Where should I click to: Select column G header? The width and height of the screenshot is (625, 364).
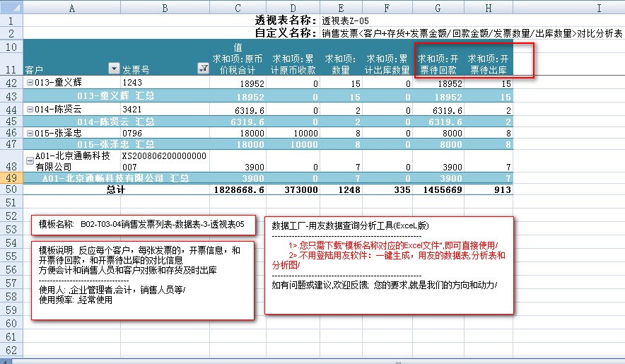point(438,8)
